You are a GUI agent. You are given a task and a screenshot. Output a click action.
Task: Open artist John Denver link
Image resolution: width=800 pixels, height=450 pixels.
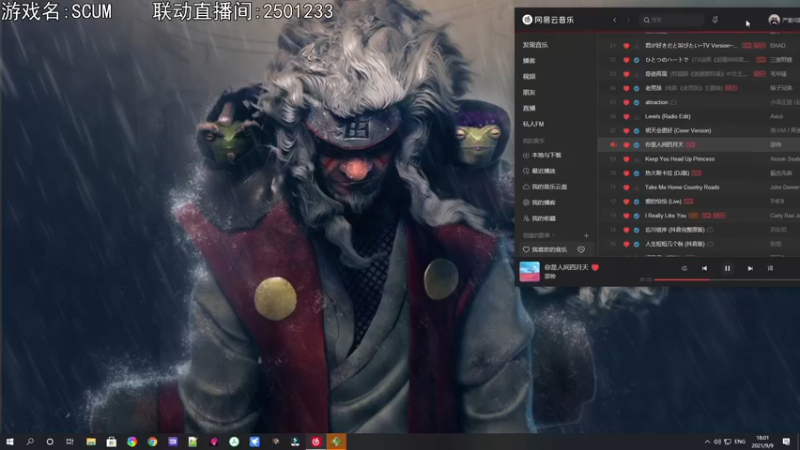(785, 187)
